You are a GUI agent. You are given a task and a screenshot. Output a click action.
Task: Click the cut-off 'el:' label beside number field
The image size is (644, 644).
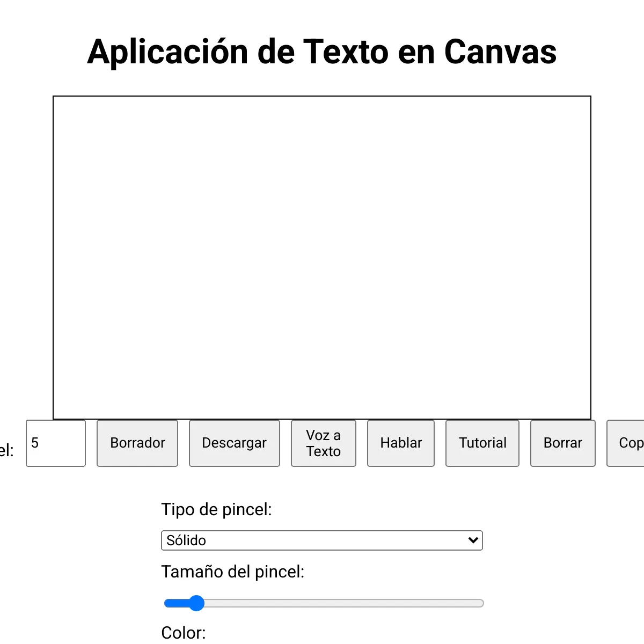pos(6,450)
